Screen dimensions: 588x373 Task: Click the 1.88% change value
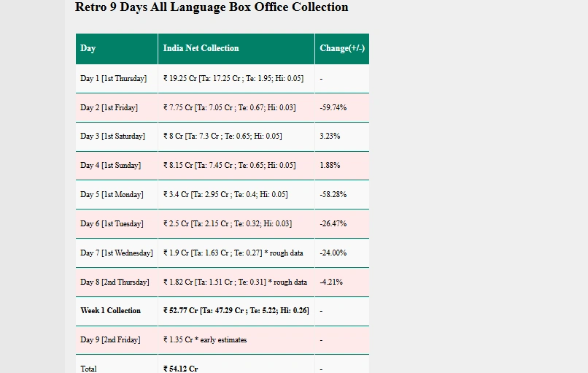click(330, 166)
